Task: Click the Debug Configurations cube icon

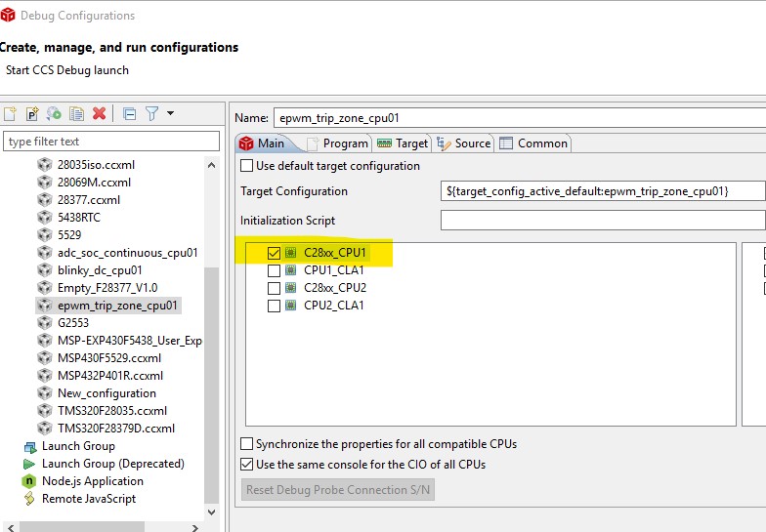Action: (x=8, y=16)
